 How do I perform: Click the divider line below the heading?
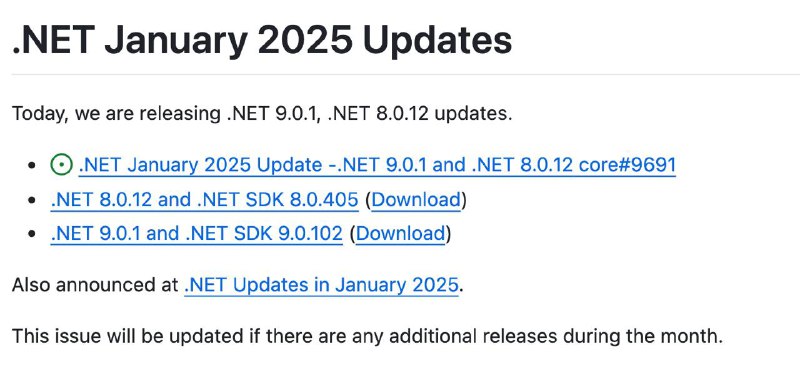point(406,75)
